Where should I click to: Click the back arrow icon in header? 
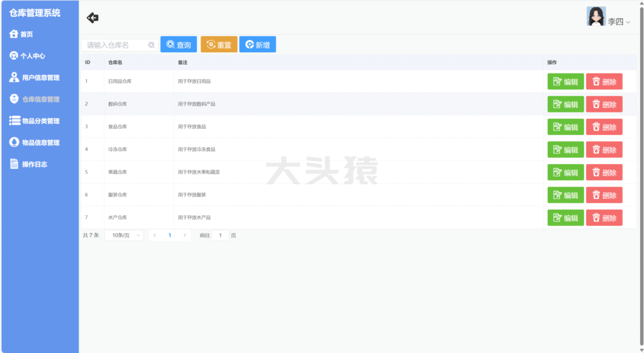click(92, 18)
